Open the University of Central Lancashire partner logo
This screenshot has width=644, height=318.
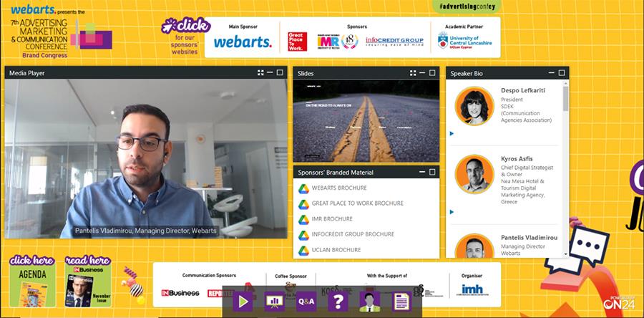click(464, 41)
